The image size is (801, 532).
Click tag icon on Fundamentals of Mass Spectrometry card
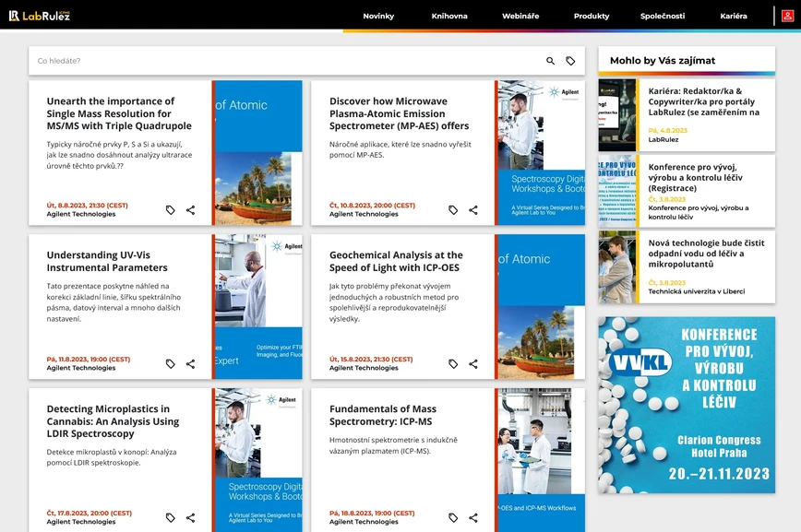coord(453,517)
